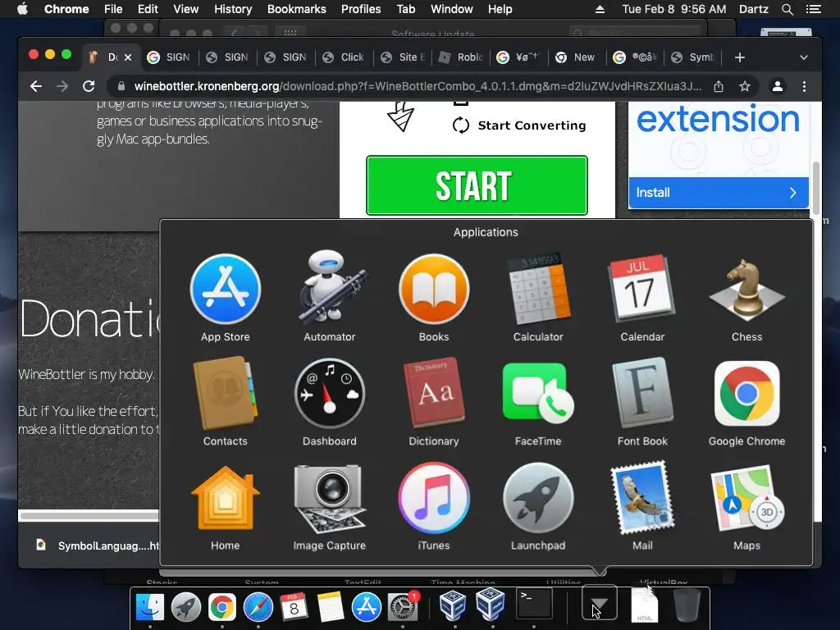Open FaceTime in Applications stack
The image size is (840, 630).
click(538, 394)
